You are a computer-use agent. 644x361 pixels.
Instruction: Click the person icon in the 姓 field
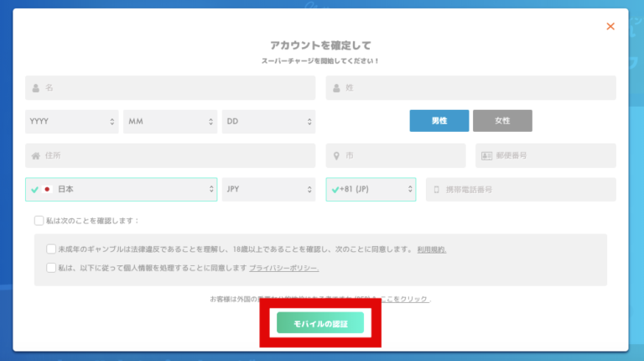coord(336,88)
